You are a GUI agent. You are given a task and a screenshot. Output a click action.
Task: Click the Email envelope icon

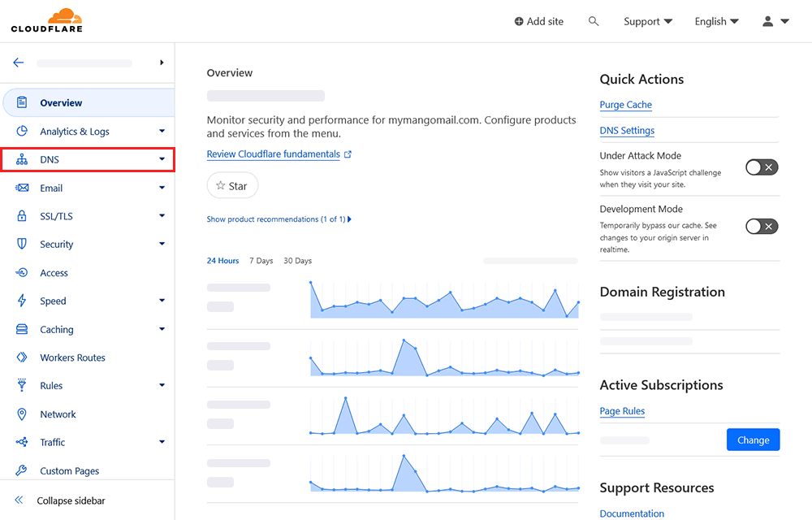[x=22, y=188]
